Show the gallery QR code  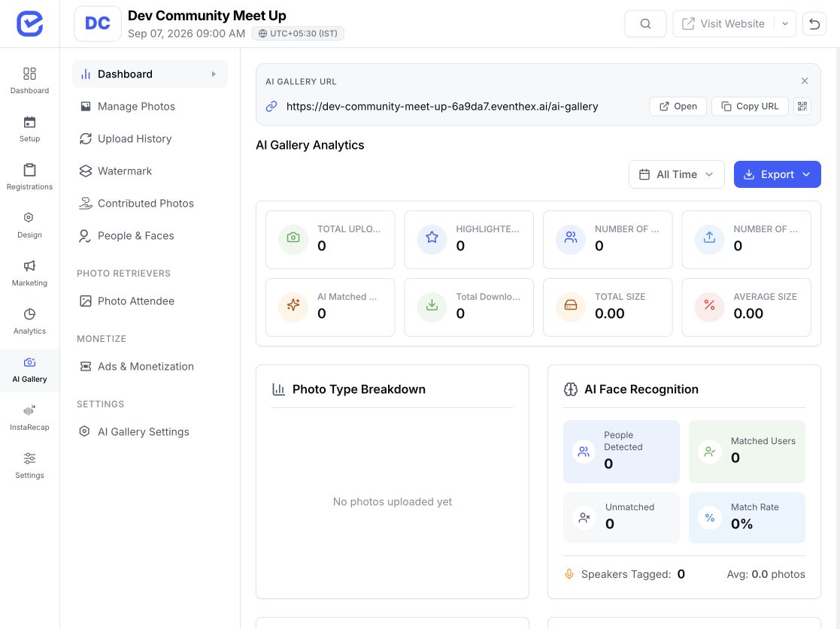[802, 106]
